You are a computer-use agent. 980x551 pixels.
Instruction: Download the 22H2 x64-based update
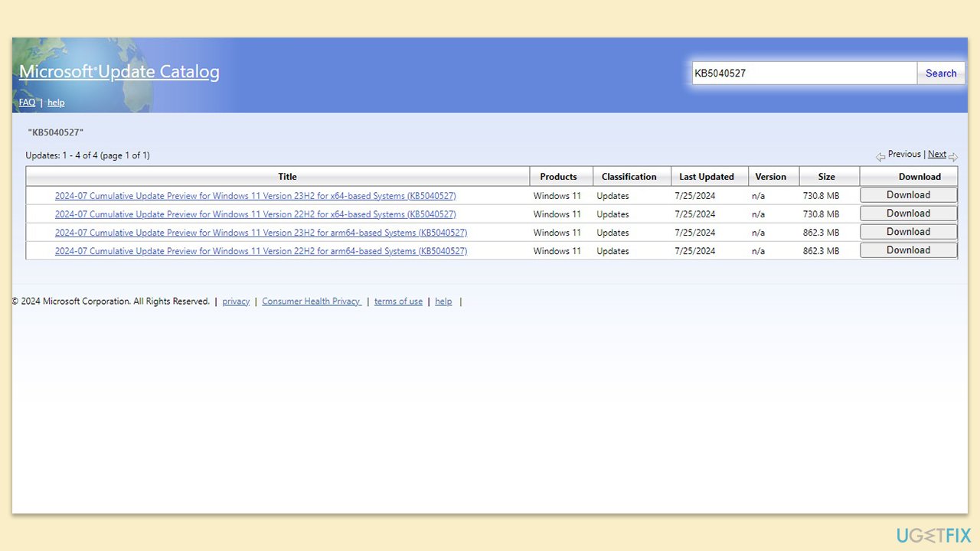point(909,214)
